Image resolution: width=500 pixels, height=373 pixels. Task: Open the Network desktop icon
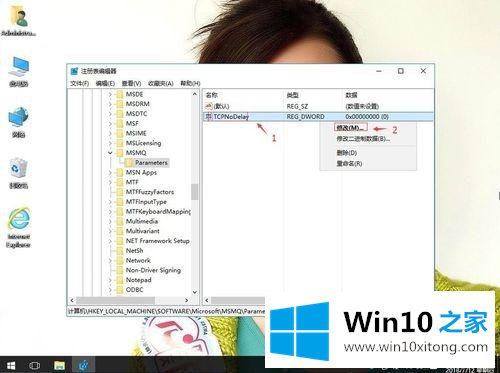19,122
